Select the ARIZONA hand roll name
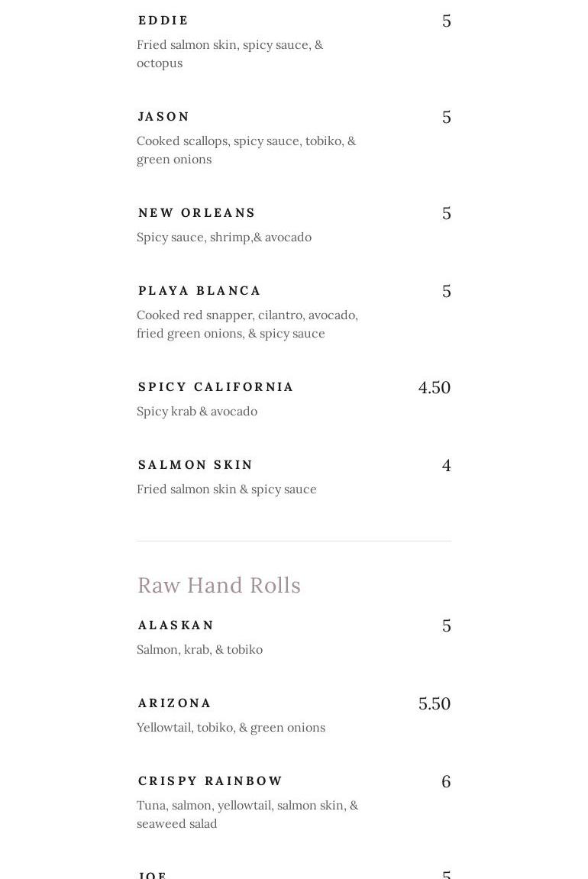Image resolution: width=588 pixels, height=879 pixels. [x=174, y=703]
